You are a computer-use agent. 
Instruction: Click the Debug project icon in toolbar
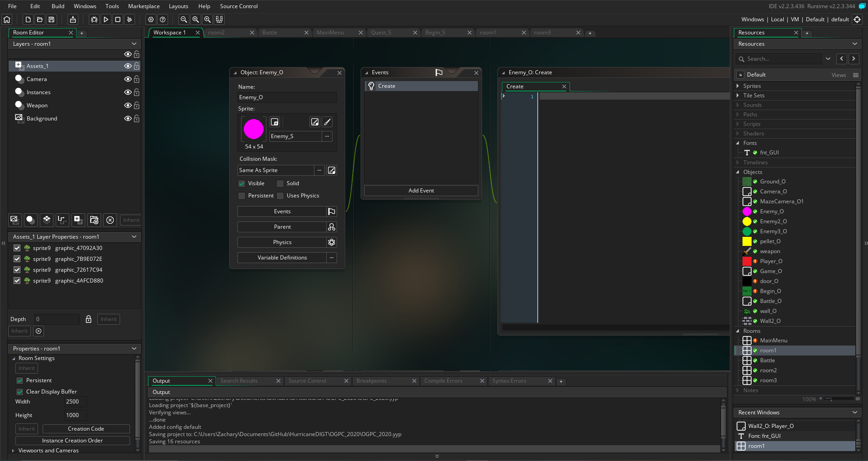94,19
